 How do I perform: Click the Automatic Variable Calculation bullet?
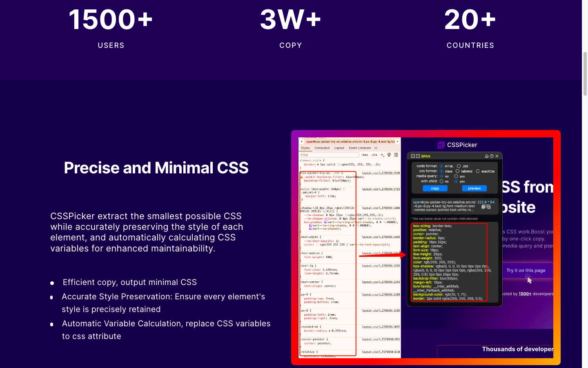(166, 330)
